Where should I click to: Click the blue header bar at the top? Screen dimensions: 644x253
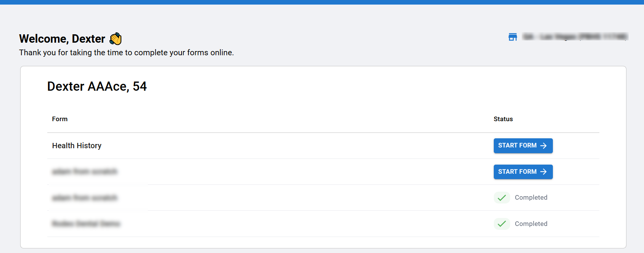[322, 2]
